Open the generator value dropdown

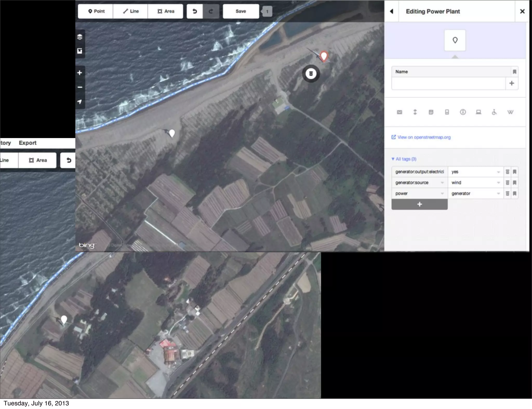(498, 194)
